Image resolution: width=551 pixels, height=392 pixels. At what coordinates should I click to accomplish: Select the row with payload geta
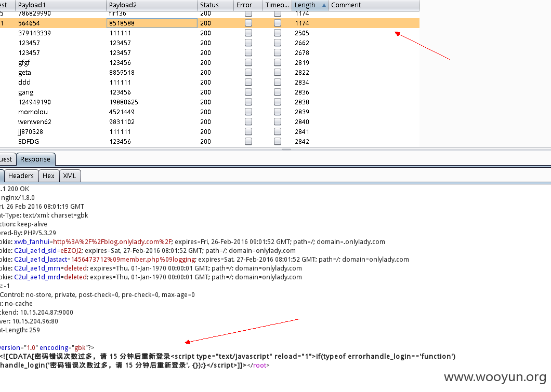(x=209, y=72)
